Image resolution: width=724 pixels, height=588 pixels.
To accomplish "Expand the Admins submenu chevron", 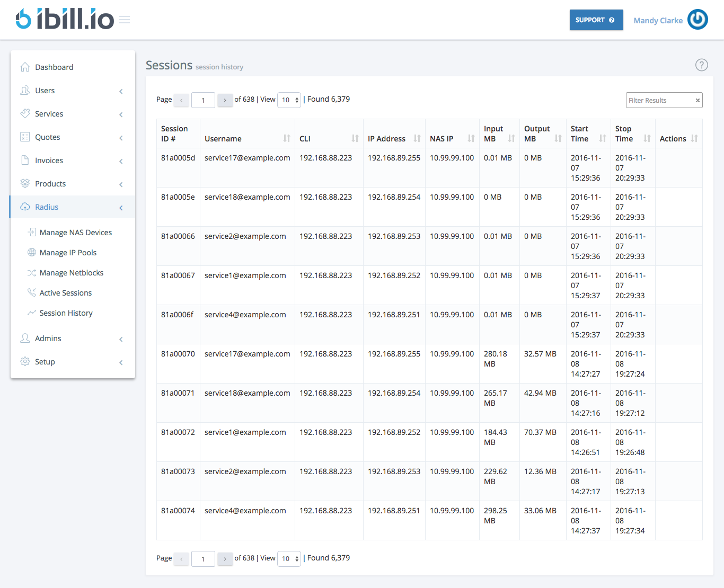I will tap(121, 339).
